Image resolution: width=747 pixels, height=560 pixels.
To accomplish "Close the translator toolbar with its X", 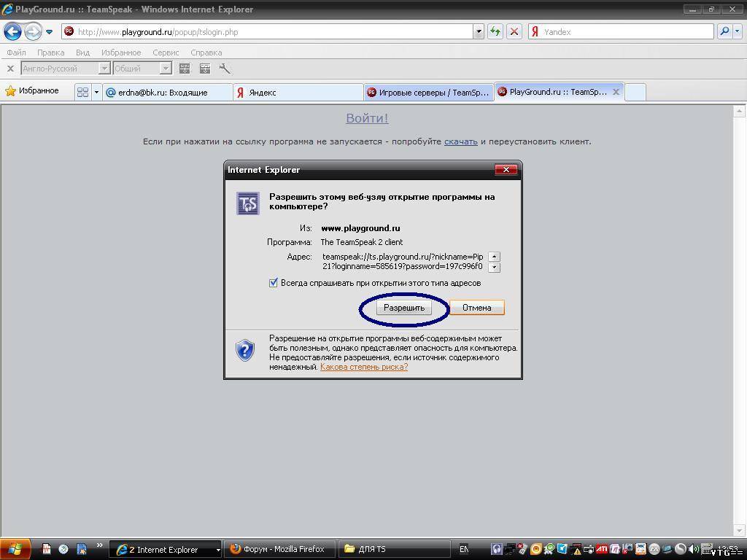I will tap(10, 69).
